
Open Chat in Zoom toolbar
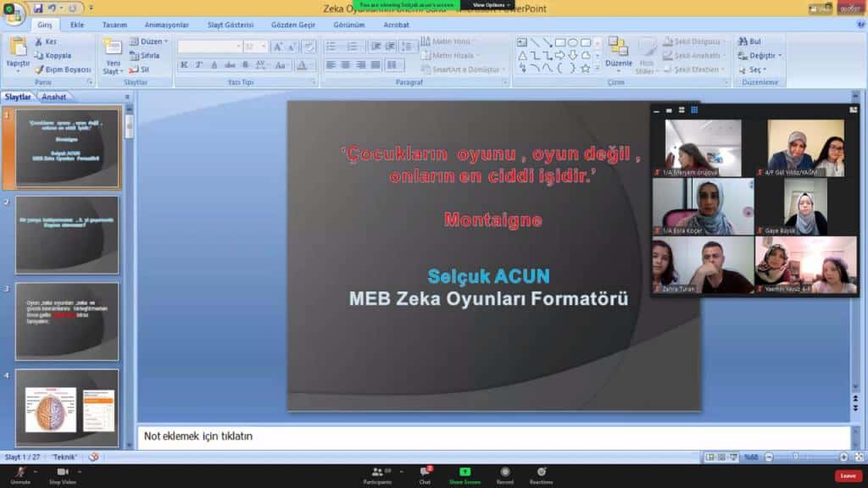point(425,476)
